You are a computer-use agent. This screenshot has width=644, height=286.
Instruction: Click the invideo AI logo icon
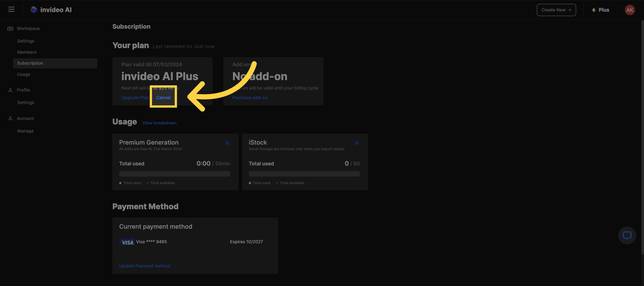point(34,10)
